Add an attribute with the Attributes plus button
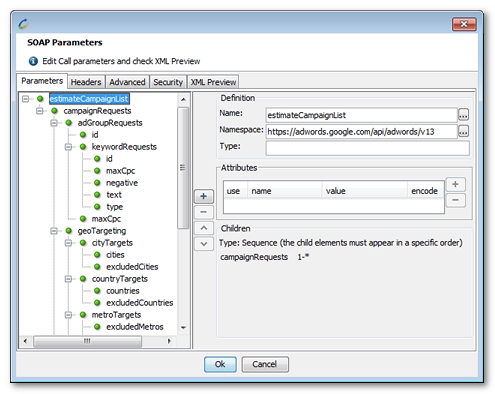The width and height of the screenshot is (495, 394). click(x=455, y=184)
